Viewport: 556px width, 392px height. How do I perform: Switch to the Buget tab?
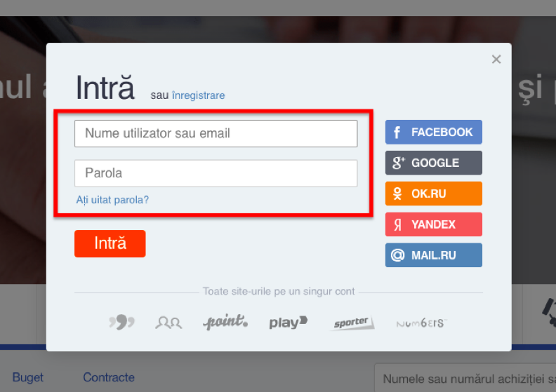27,377
